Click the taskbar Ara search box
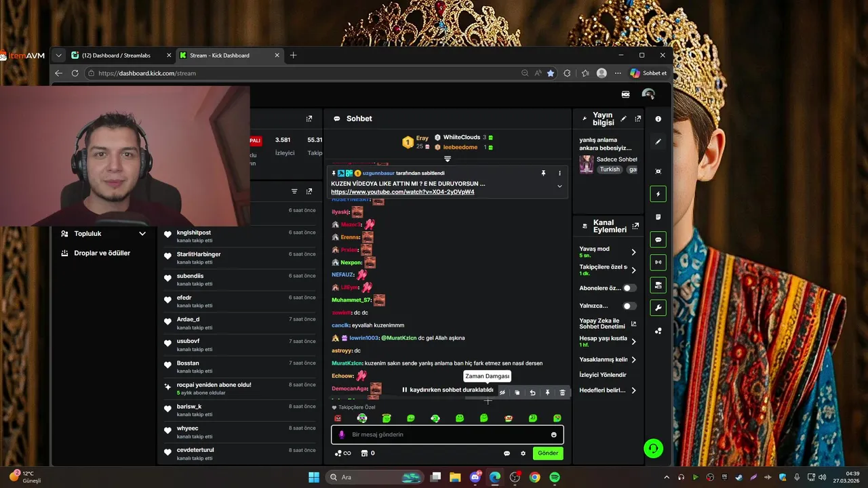 375,477
